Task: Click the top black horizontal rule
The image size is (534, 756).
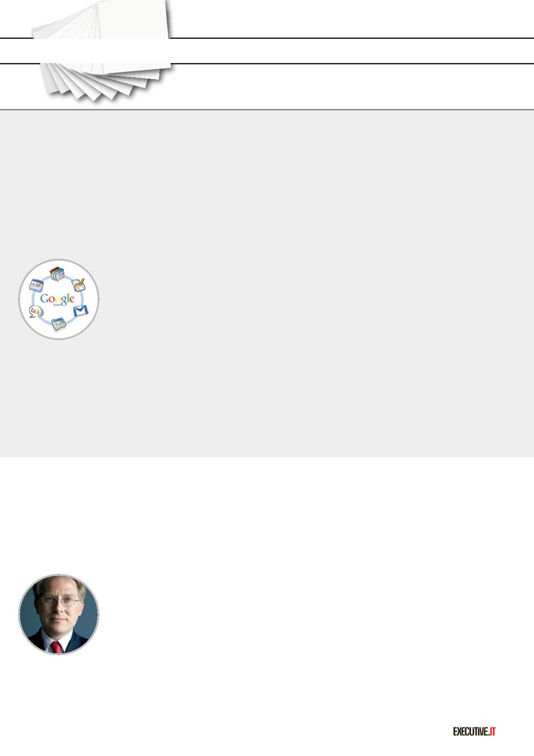Action: [353, 38]
